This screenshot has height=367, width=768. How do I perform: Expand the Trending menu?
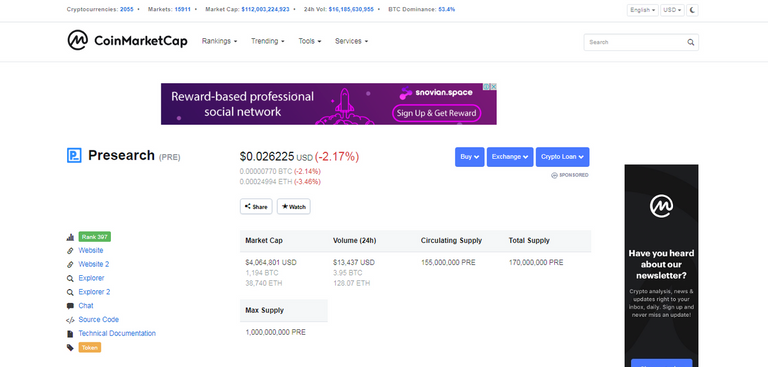pyautogui.click(x=267, y=41)
